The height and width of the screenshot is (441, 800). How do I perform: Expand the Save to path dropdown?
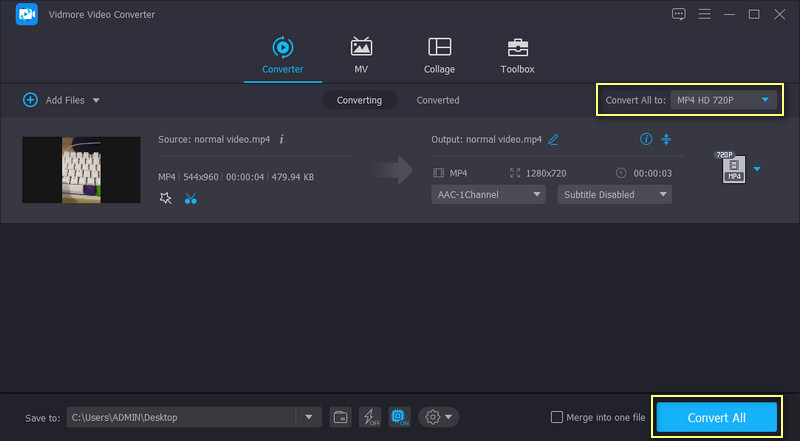tap(309, 418)
